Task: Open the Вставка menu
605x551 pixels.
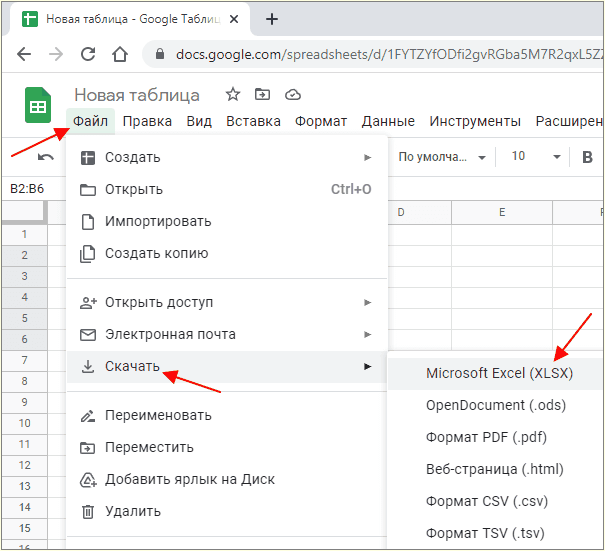Action: tap(253, 121)
